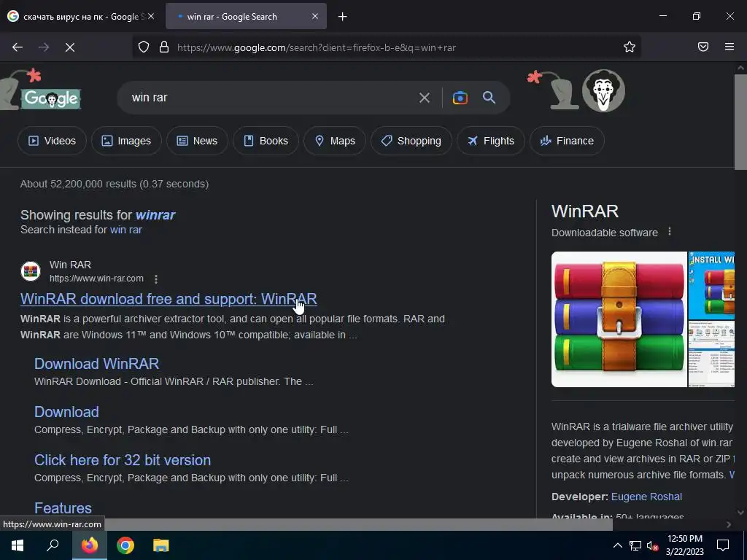The image size is (747, 560).
Task: Filter results by Videos
Action: [x=52, y=141]
